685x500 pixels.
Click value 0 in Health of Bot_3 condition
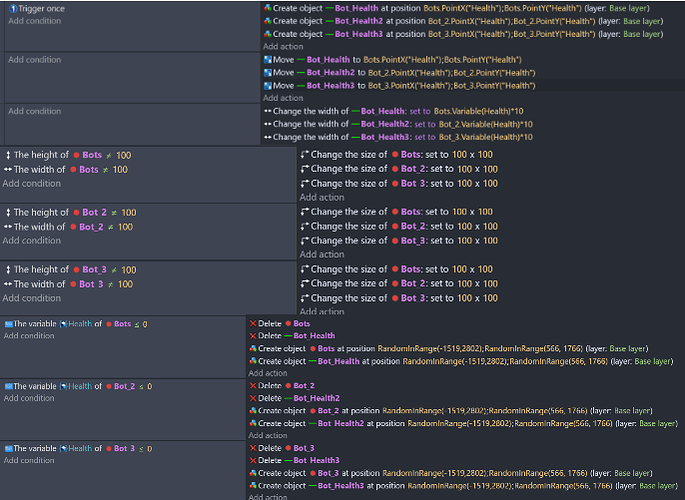coord(150,449)
